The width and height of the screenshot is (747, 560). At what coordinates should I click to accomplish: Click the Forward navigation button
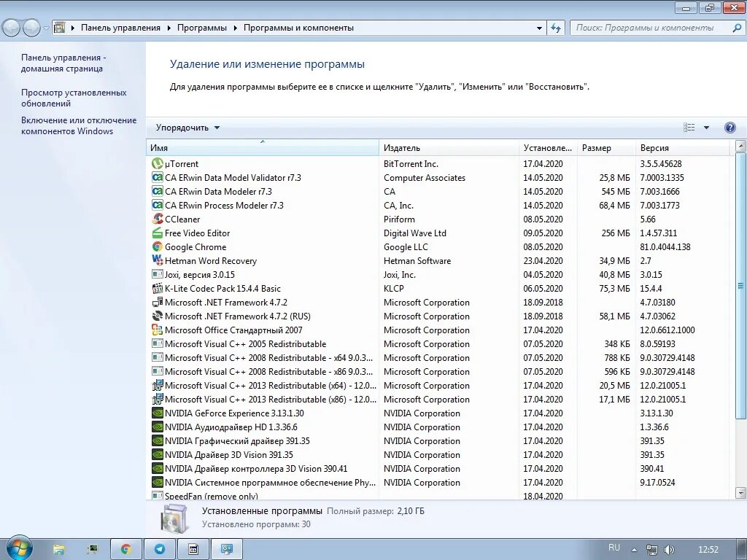click(31, 28)
